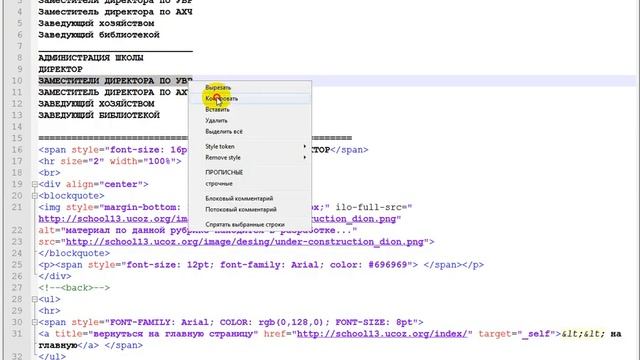Screen dimensions: 640x360
Task: Click the uppercase ЗАВЕДУЮЩИЙ ХОЗЯЙСТВОМ on line 12
Action: click(96, 104)
